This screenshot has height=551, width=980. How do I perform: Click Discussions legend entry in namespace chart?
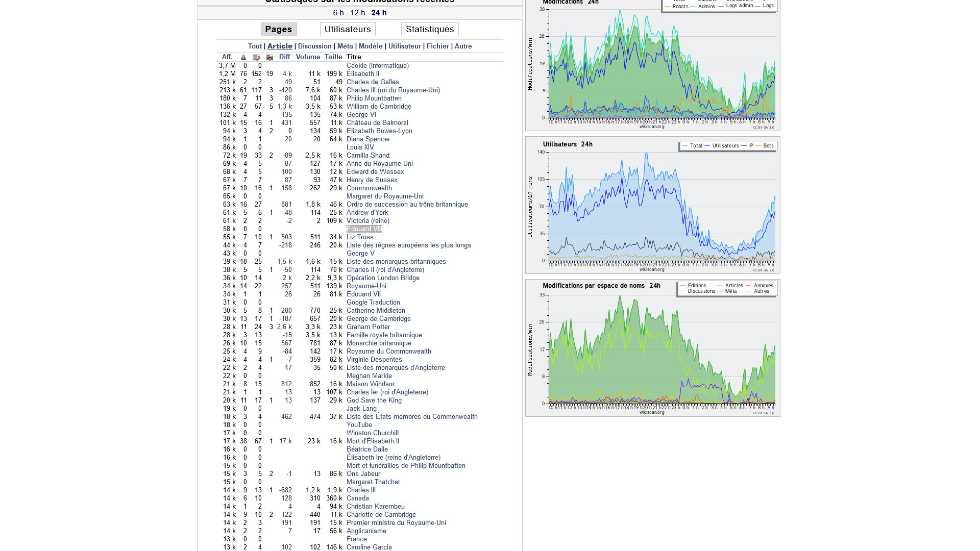tap(698, 291)
